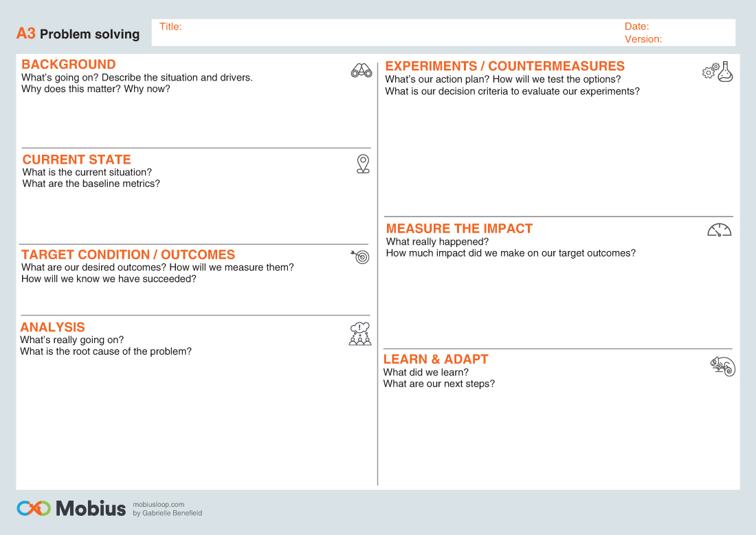Click the chameleon icon in Learn & Adapt
Image resolution: width=756 pixels, height=535 pixels.
723,367
